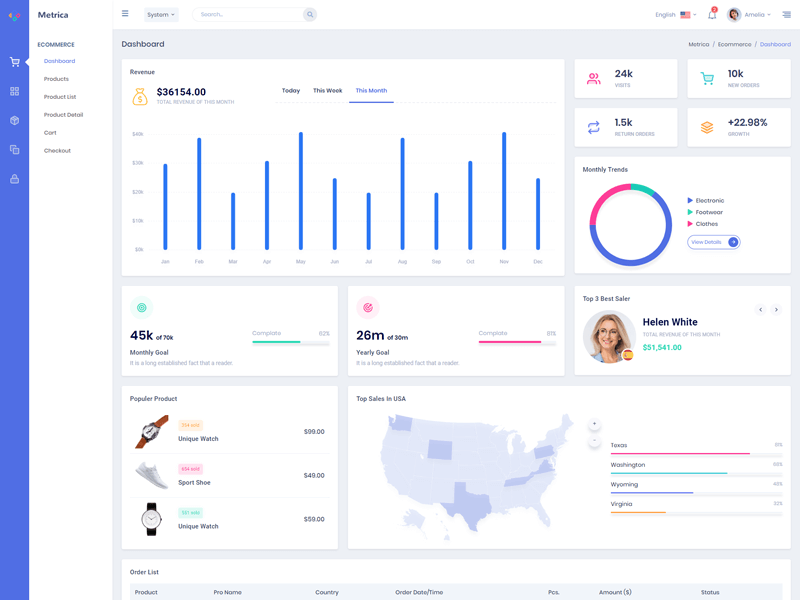This screenshot has width=800, height=600.
Task: Switch to the Today revenue tab
Action: 291,91
